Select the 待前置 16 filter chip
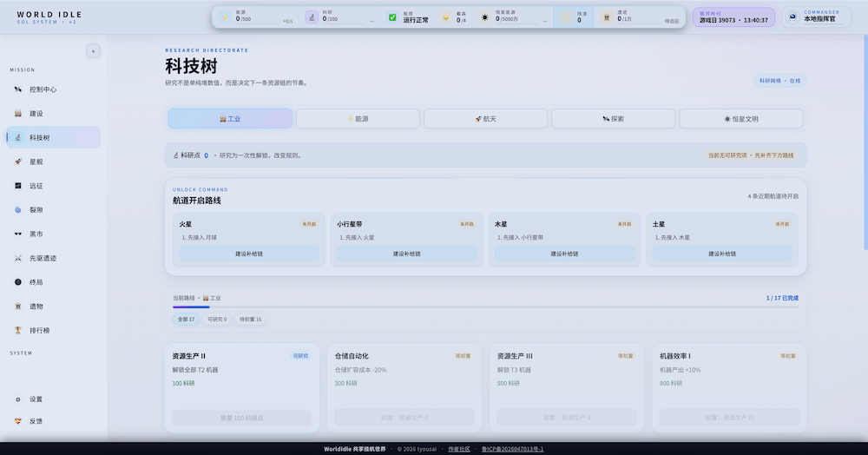868x455 pixels. (x=250, y=320)
